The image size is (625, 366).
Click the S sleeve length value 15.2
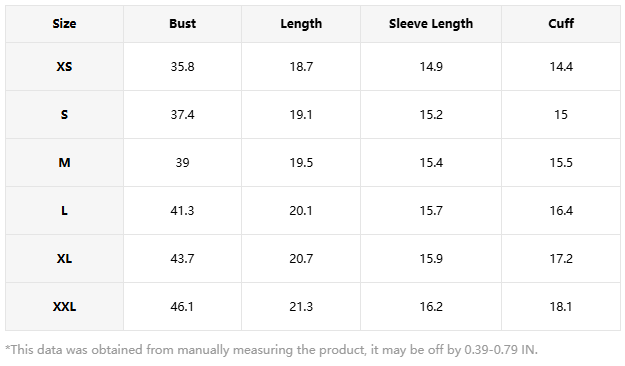pyautogui.click(x=431, y=115)
